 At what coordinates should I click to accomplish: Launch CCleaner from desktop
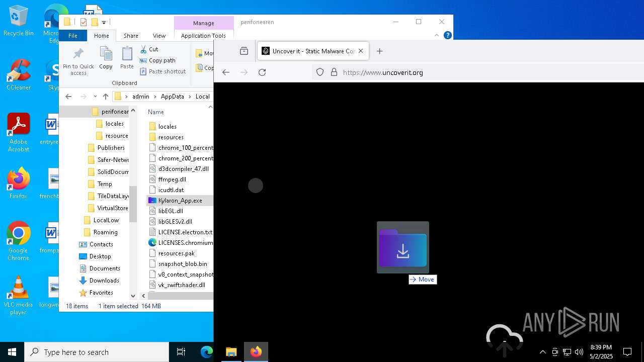(18, 75)
